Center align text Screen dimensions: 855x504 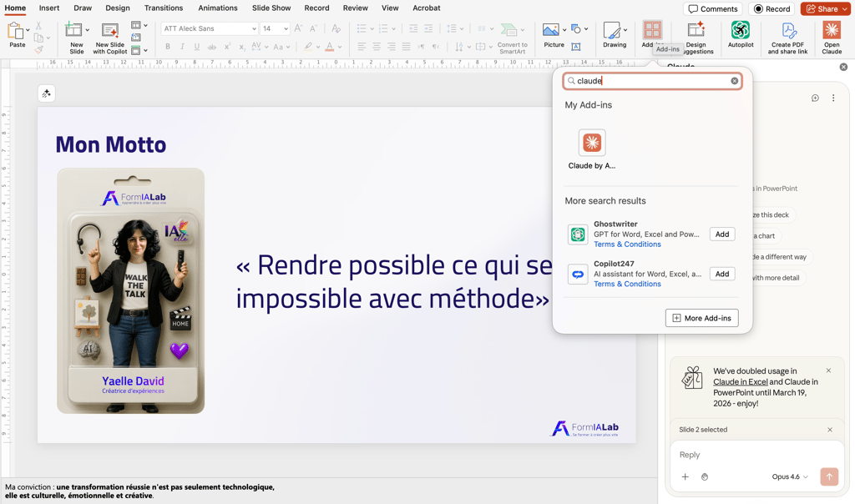(x=377, y=47)
